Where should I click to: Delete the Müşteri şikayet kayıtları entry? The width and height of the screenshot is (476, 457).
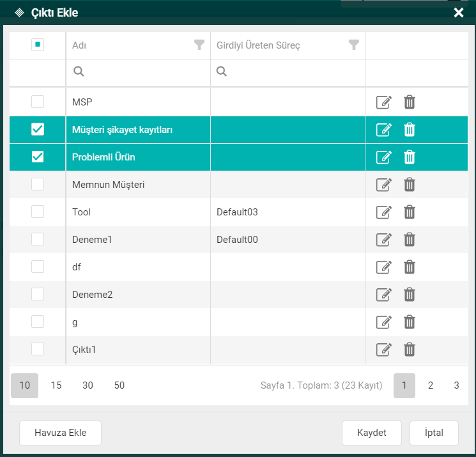(x=410, y=130)
